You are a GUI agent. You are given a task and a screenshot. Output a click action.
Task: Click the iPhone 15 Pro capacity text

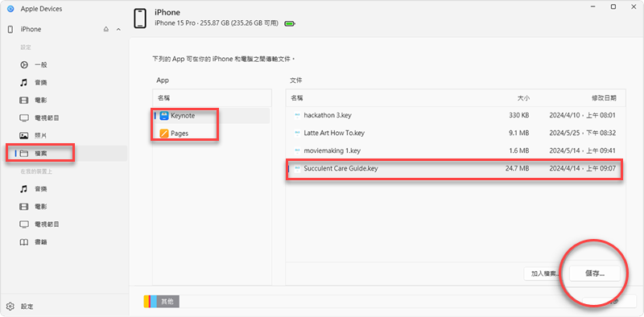(217, 23)
